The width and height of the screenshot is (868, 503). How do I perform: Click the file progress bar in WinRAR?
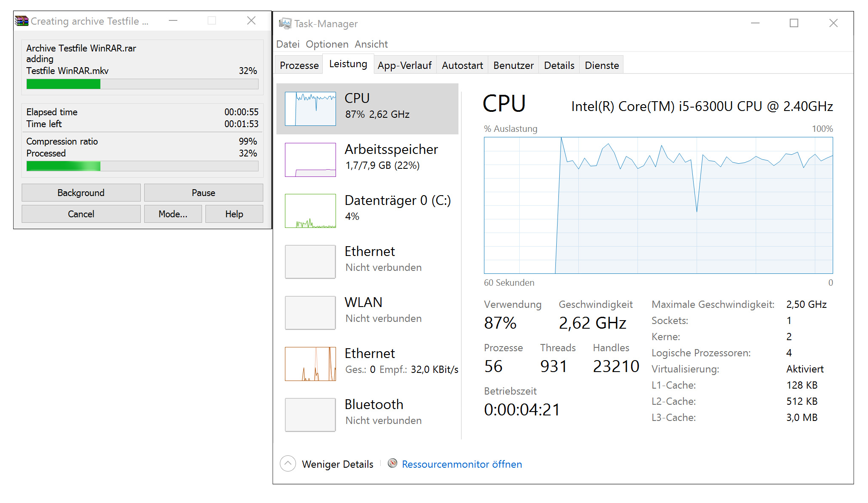pyautogui.click(x=142, y=84)
